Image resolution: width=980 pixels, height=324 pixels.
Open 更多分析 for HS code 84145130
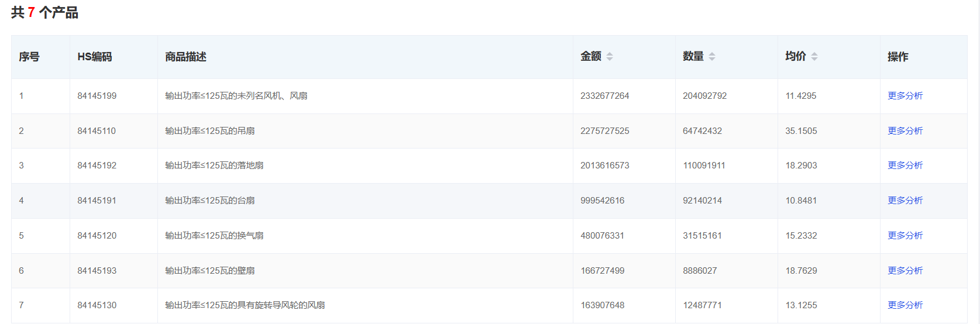coord(905,305)
